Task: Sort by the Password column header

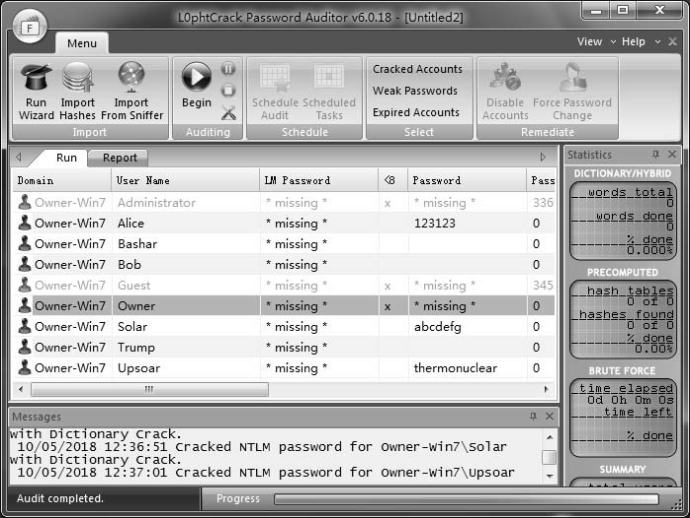Action: (466, 180)
